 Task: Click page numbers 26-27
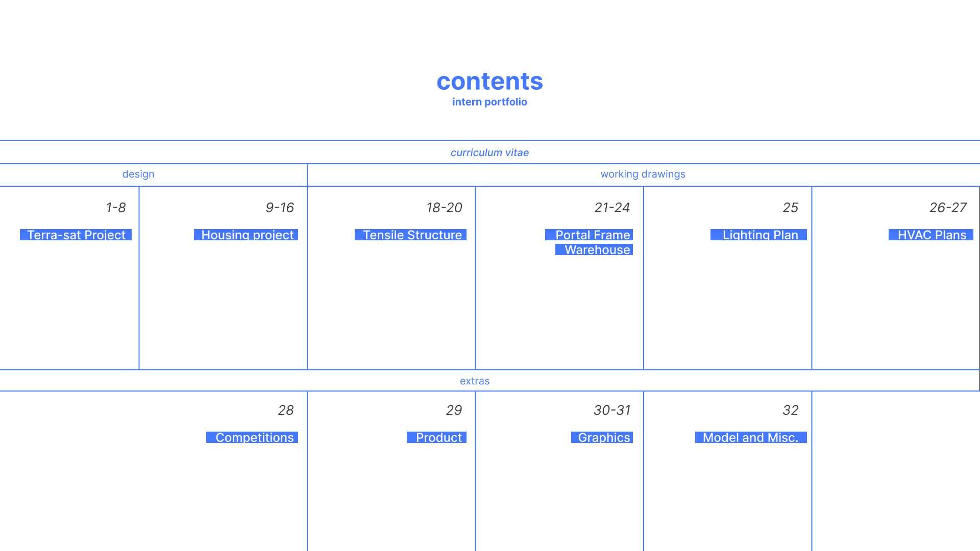(x=947, y=208)
